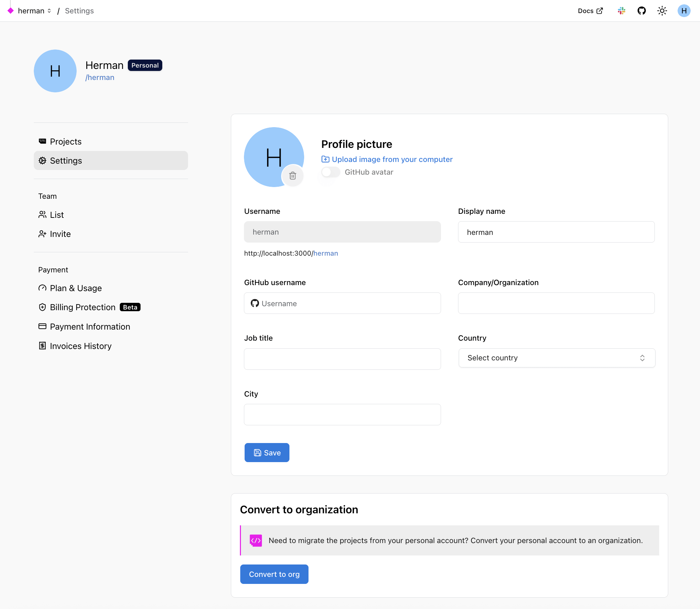Save the profile settings
This screenshot has width=700, height=609.
(266, 452)
